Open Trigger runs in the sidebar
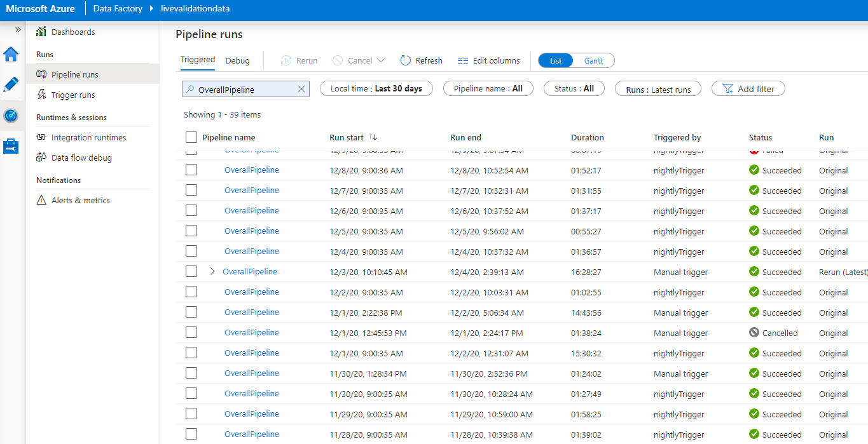Image resolution: width=868 pixels, height=444 pixels. pos(73,95)
